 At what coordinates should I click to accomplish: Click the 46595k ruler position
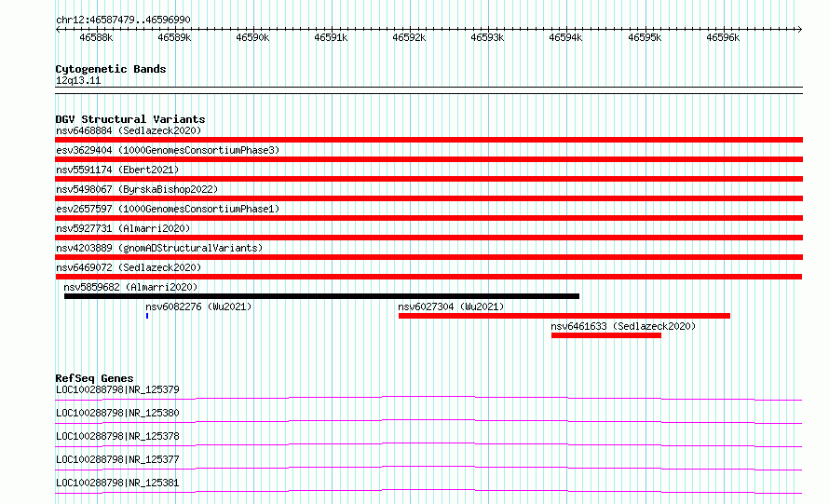coord(645,37)
